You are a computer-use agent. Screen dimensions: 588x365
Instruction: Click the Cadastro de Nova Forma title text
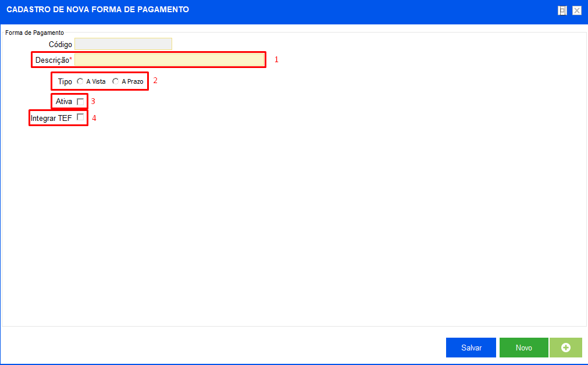point(98,9)
